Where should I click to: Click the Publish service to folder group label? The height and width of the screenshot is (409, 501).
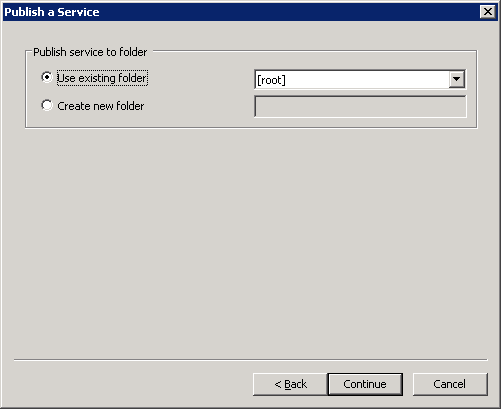90,52
